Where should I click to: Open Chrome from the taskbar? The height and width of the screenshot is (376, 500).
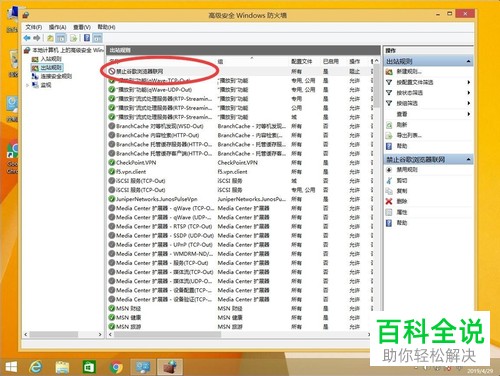click(x=116, y=367)
